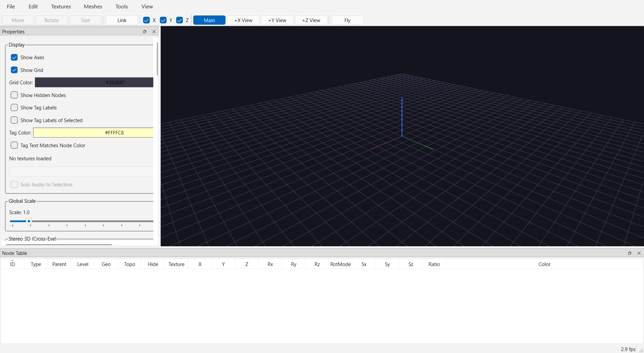644x353 pixels.
Task: Click the Scale: 1.0 label
Action: (x=19, y=212)
